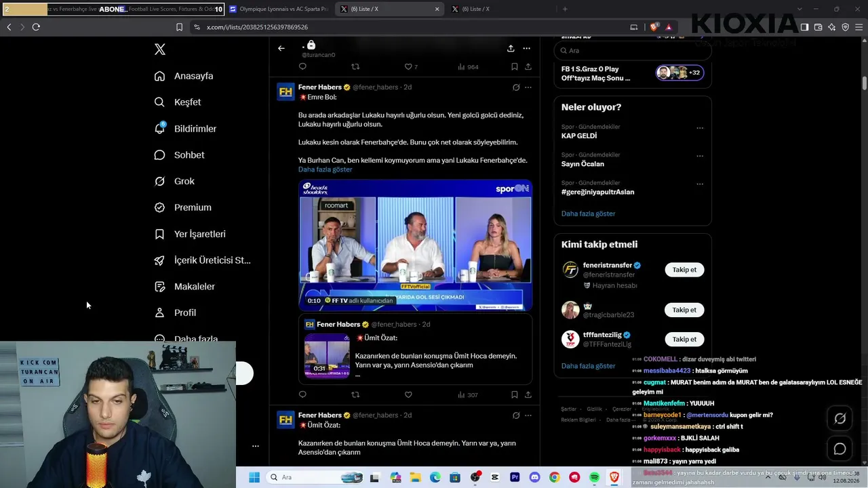Screen dimensions: 868x488
Task: Open Grok action on Emre Bol post
Action: tap(516, 87)
